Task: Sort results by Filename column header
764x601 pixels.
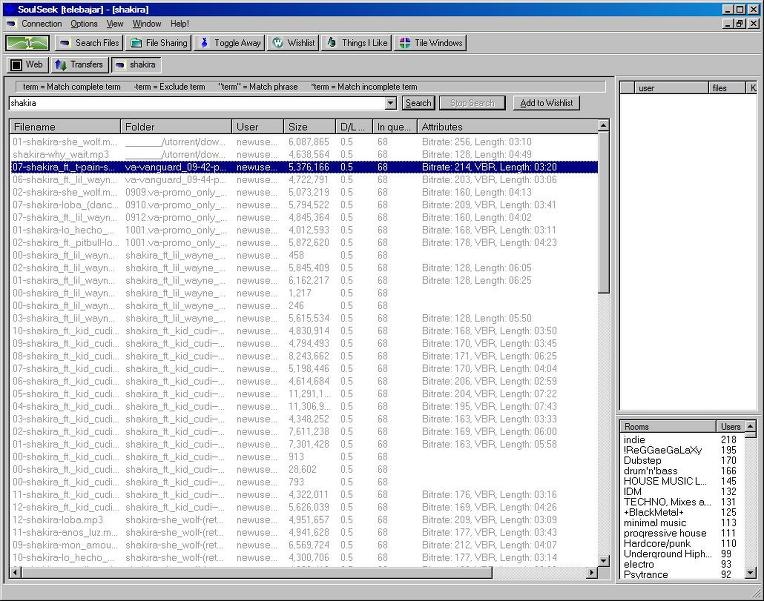Action: point(65,127)
